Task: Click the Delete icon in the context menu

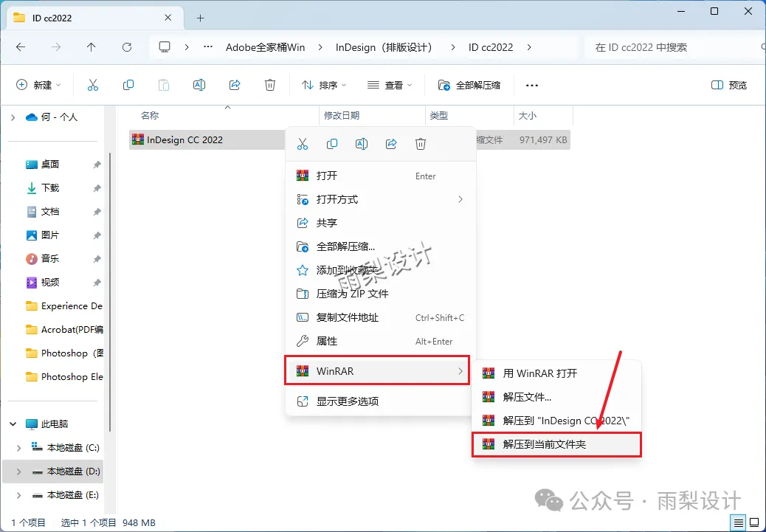Action: point(421,144)
